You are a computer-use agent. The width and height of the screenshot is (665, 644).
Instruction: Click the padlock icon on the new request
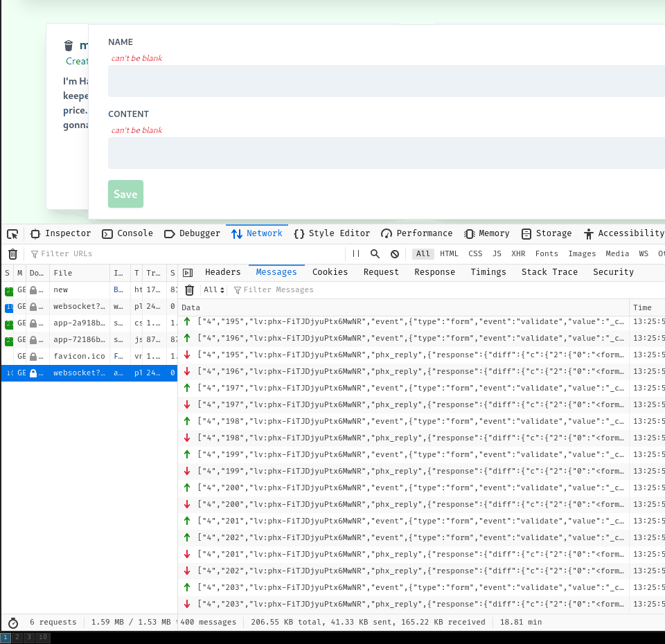click(32, 289)
